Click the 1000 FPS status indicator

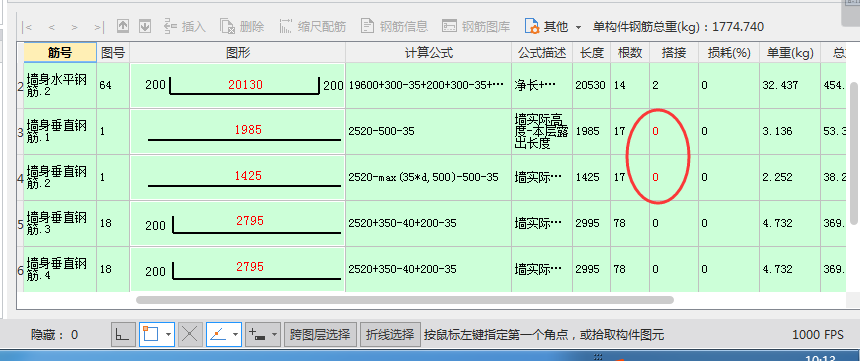point(818,335)
